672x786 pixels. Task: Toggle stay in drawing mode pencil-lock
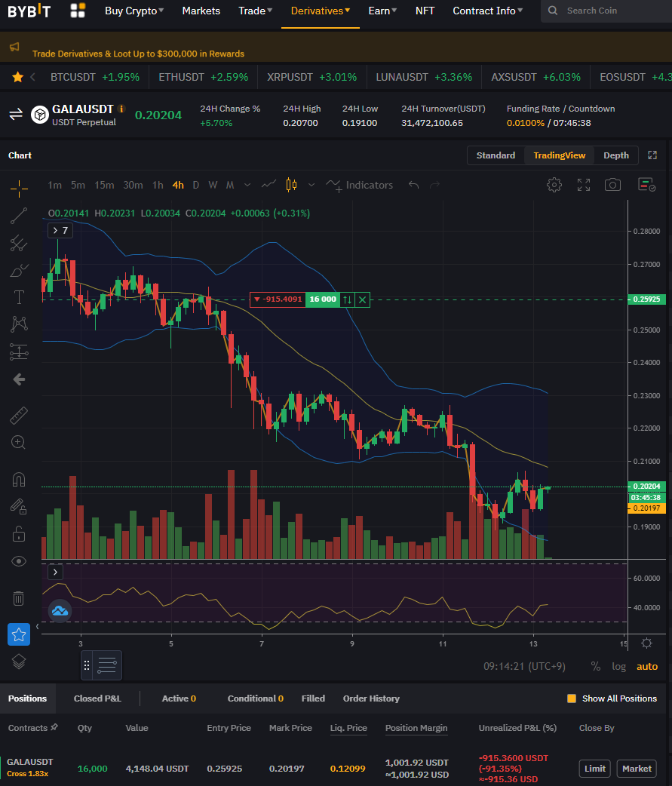[x=19, y=506]
